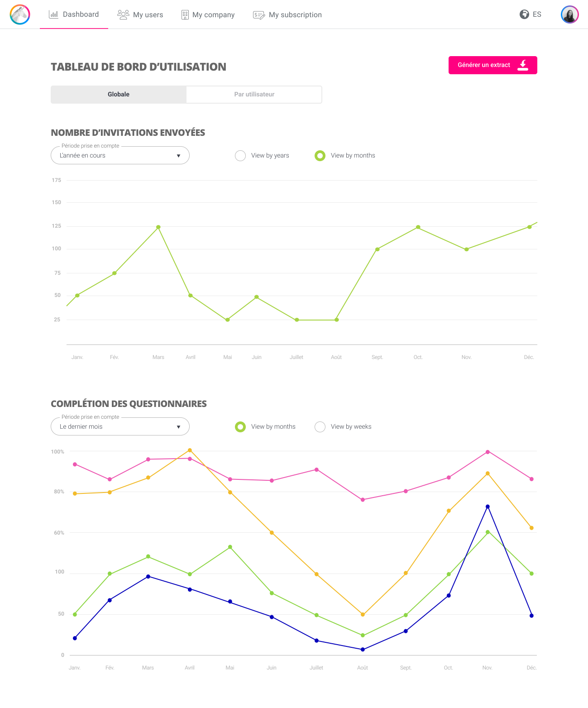Click the My company building icon
The width and height of the screenshot is (588, 708).
(185, 15)
